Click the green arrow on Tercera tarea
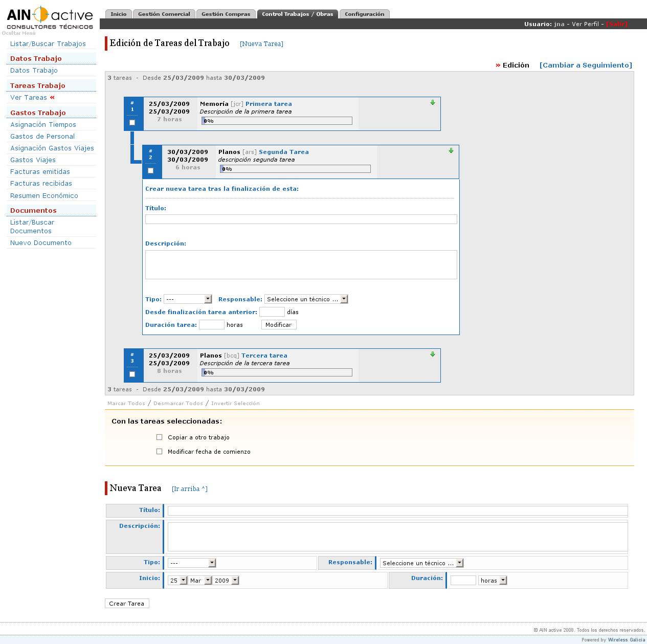647x644 pixels. click(x=433, y=354)
